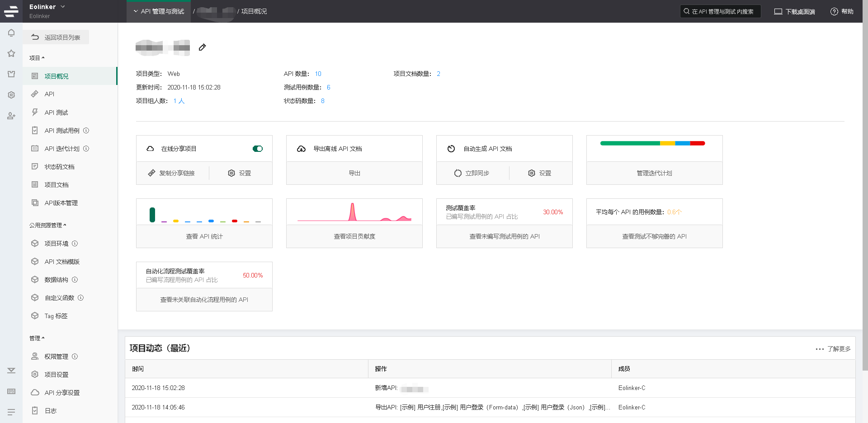
Task: Click the pencil edit icon beside project name
Action: click(x=203, y=47)
